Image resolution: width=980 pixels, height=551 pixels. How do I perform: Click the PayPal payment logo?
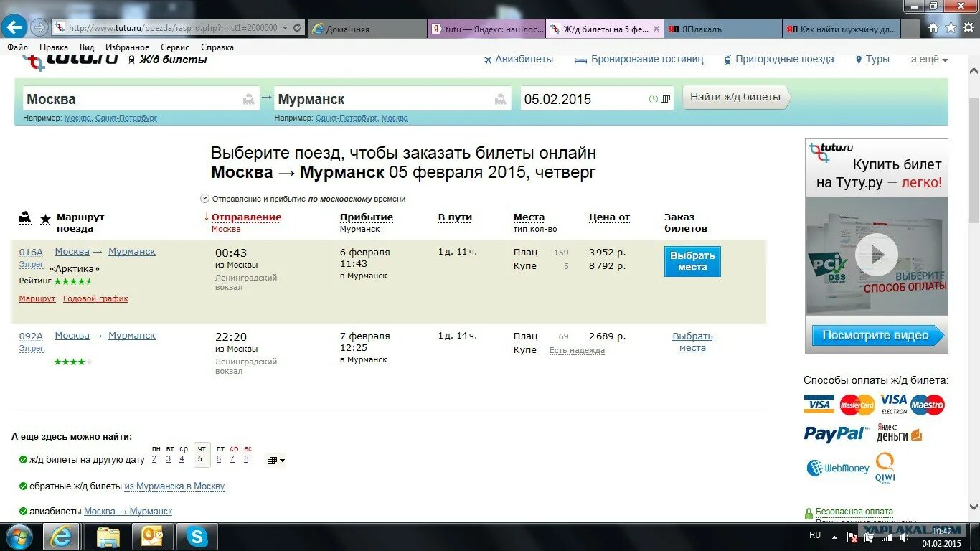[x=835, y=433]
